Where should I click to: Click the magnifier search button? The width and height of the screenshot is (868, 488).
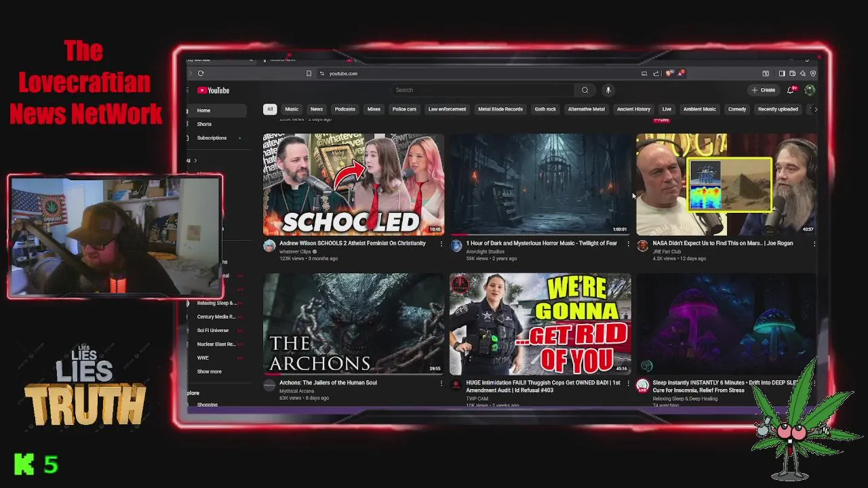tap(585, 89)
